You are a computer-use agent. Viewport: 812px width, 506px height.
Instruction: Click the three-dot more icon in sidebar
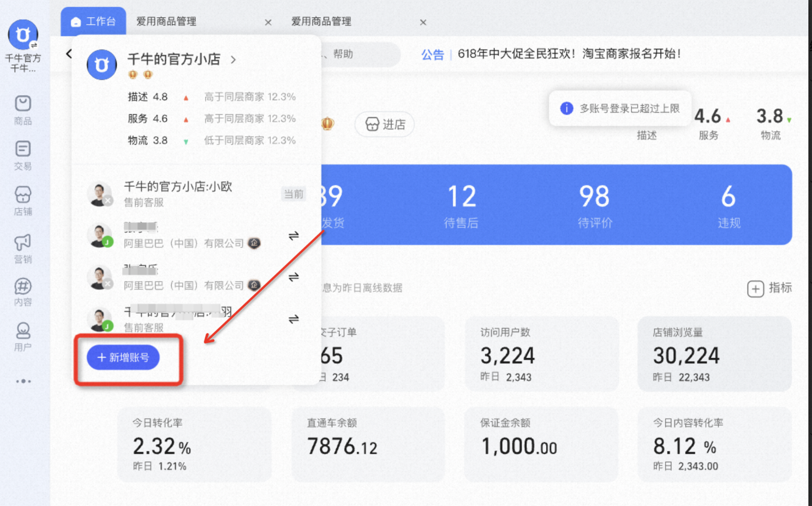(x=23, y=381)
